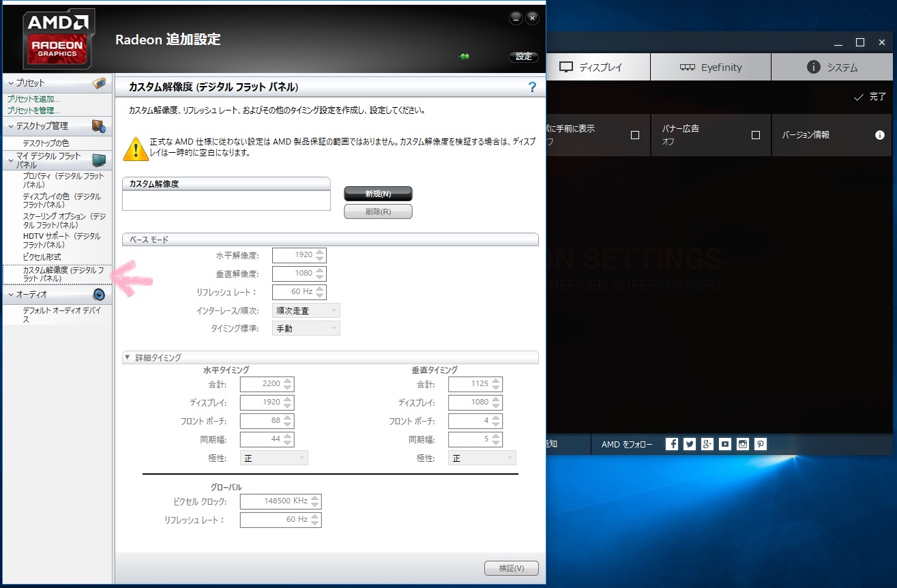
Task: Open AMD Twitter page icon
Action: 690,444
